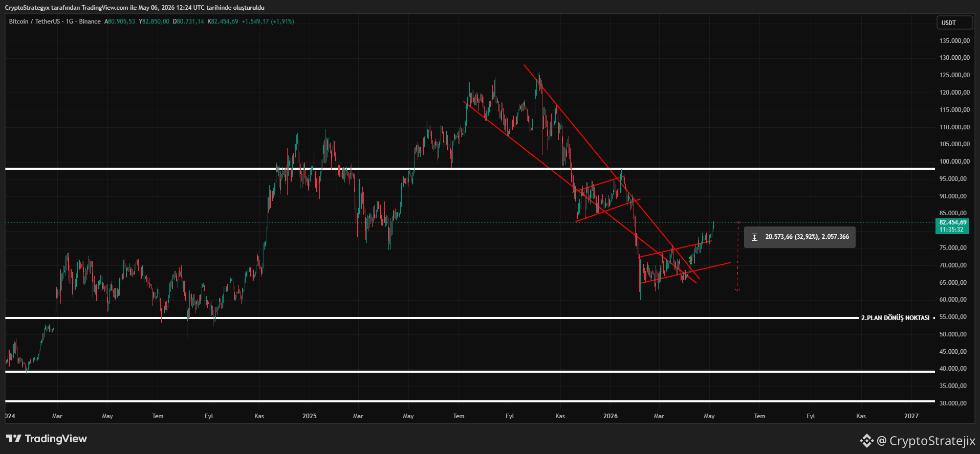Click the 45.000,00 price axis label
The width and height of the screenshot is (980, 454).
(953, 352)
